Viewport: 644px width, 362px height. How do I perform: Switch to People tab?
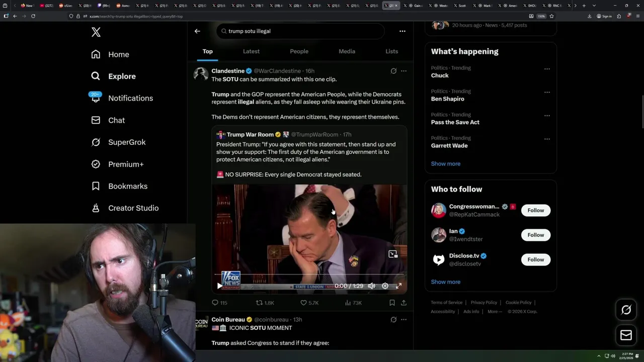[x=299, y=51]
